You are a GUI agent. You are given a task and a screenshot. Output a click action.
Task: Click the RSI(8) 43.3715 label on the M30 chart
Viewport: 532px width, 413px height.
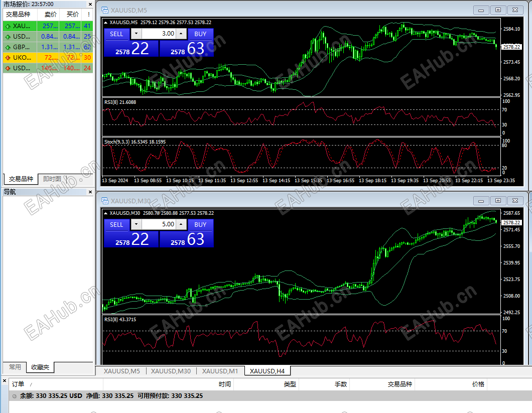coord(120,319)
